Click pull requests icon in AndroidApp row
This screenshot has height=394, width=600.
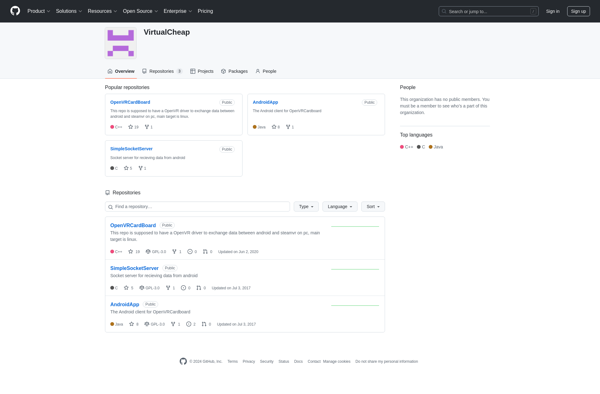204,324
